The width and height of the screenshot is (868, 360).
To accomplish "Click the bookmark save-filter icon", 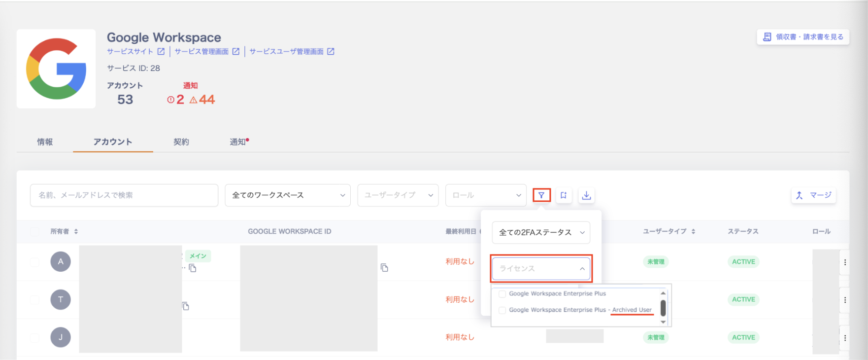I will pos(564,195).
